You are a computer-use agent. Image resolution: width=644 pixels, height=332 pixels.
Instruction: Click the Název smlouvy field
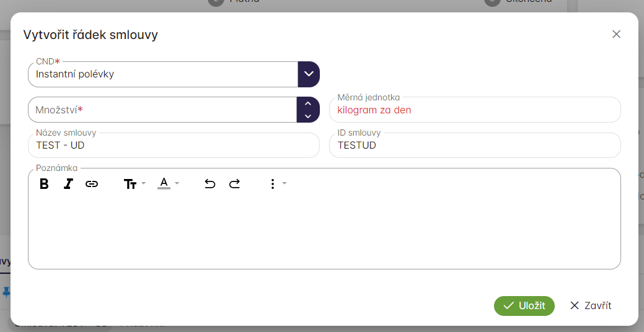pos(174,146)
